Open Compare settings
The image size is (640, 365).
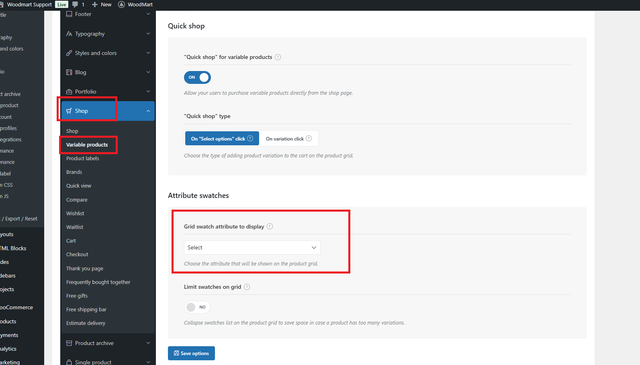pos(77,200)
